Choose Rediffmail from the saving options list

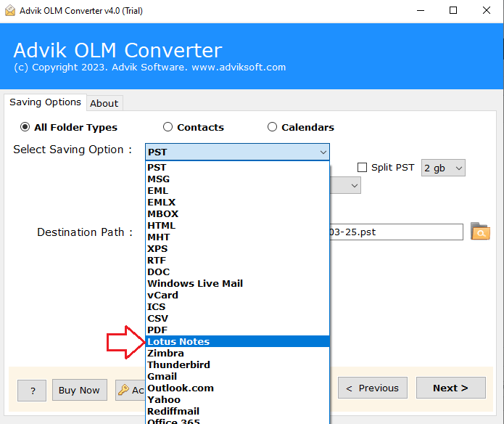point(237,411)
